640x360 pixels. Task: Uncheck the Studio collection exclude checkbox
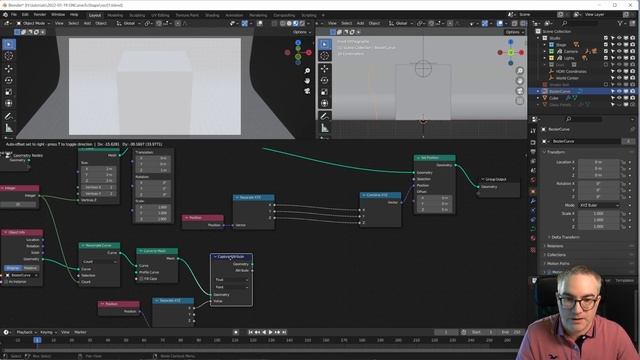(606, 38)
